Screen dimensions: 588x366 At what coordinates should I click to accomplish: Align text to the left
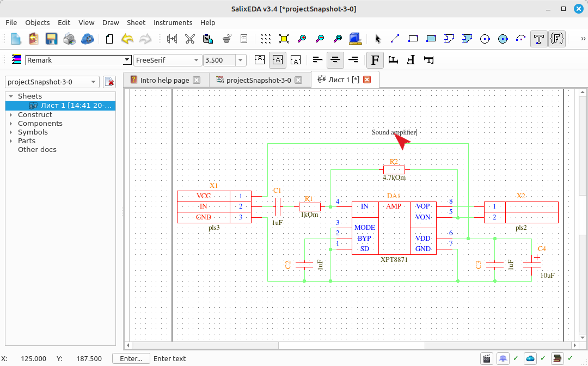click(317, 60)
